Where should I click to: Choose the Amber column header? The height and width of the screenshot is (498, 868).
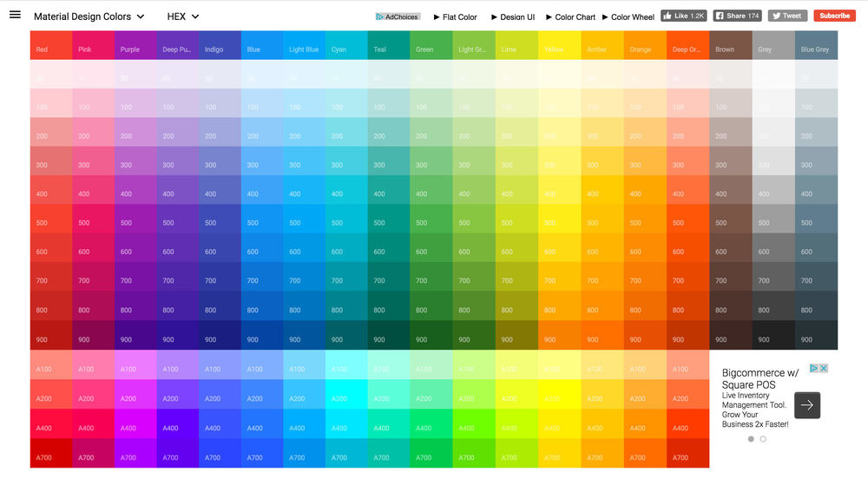click(x=602, y=45)
